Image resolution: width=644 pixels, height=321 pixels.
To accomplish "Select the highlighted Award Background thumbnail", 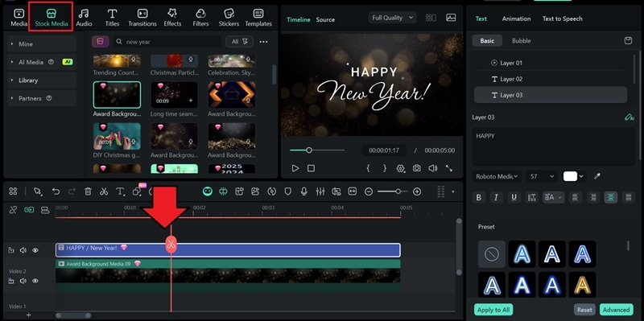I will pos(117,95).
